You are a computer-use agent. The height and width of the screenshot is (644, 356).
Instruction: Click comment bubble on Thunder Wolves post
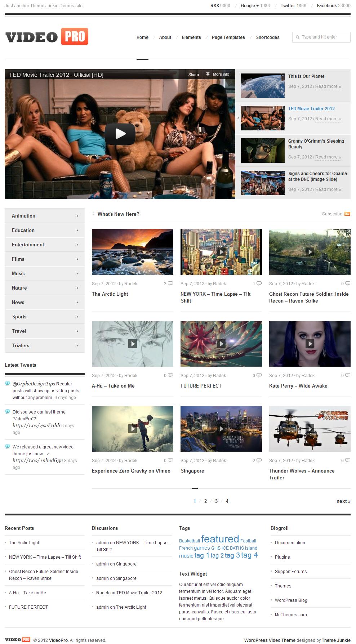coord(348,460)
